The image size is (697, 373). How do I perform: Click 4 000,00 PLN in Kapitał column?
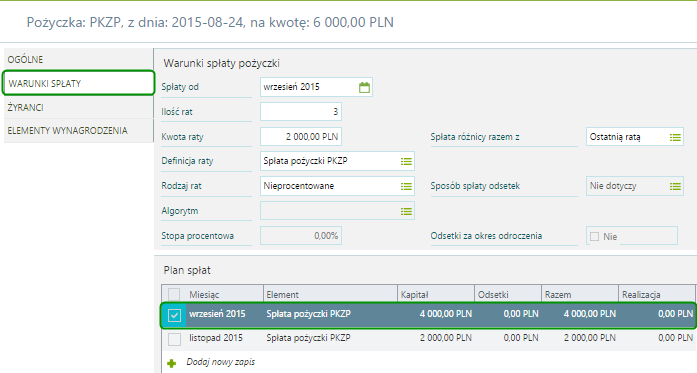pyautogui.click(x=446, y=314)
